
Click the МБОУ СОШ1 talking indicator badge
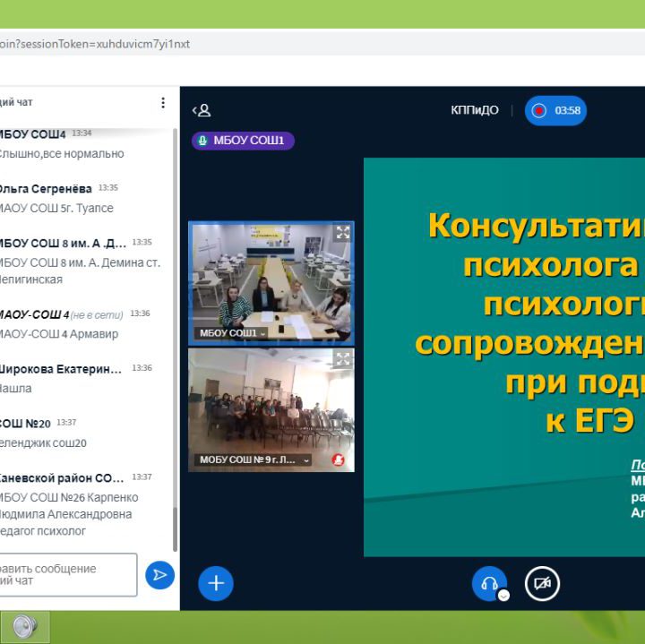pos(243,141)
